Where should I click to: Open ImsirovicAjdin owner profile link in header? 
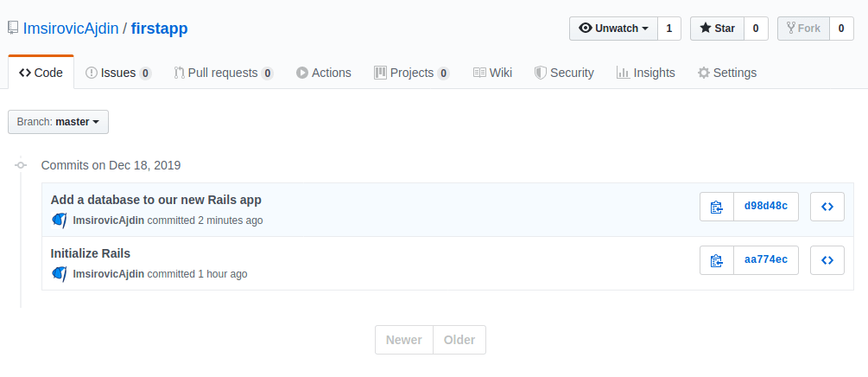(71, 29)
